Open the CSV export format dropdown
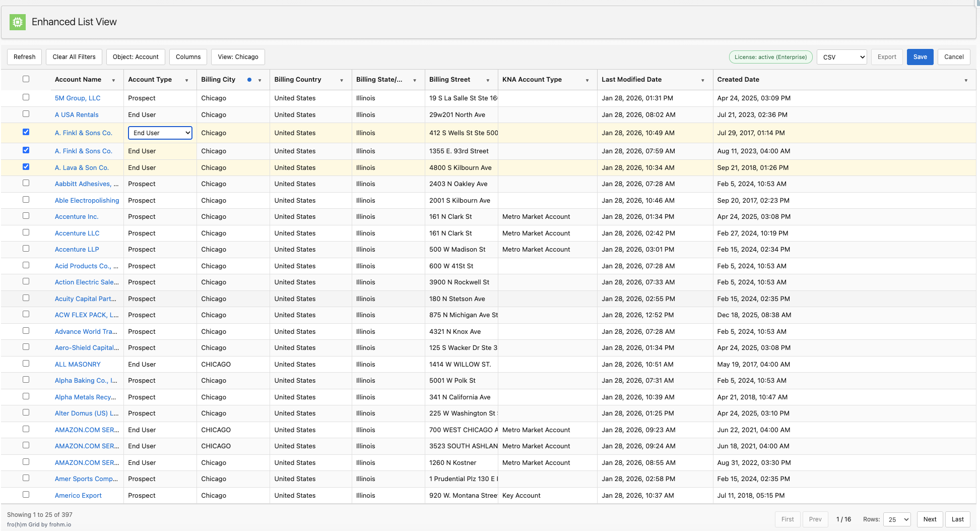The height and width of the screenshot is (531, 980). [x=841, y=57]
